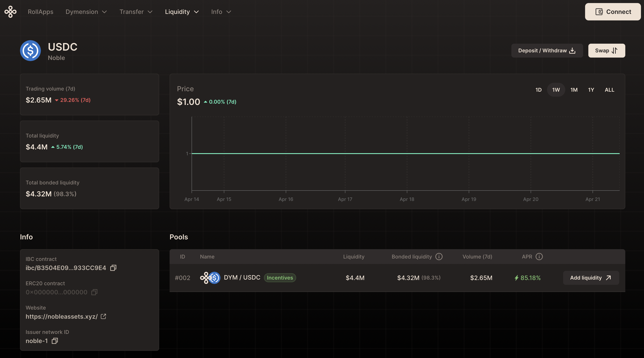Click Add liquidity for DYM / USDC
The image size is (644, 358).
click(591, 278)
